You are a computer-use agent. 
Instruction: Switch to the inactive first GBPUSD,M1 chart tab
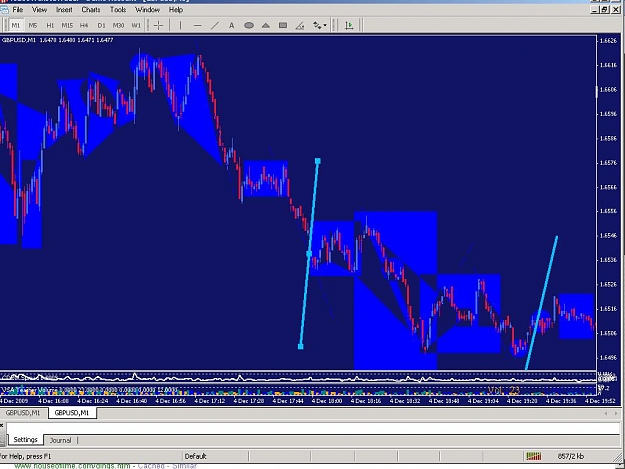pos(23,413)
